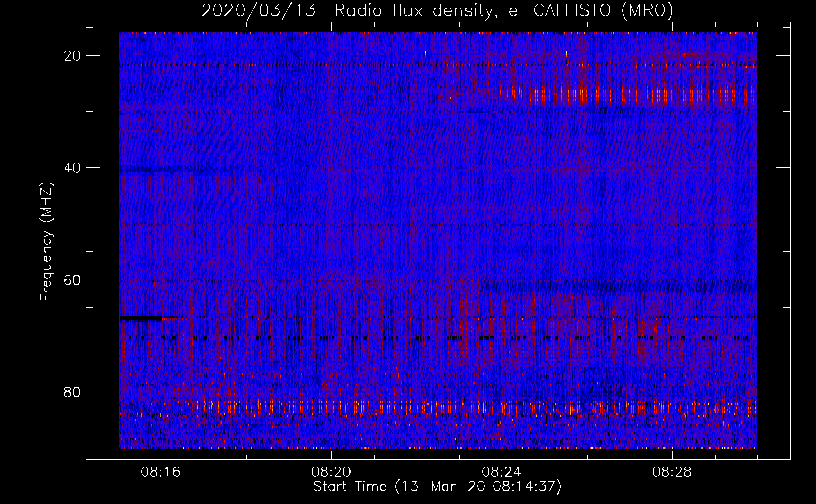Click the 80 MHz frequency tick label

[73, 392]
